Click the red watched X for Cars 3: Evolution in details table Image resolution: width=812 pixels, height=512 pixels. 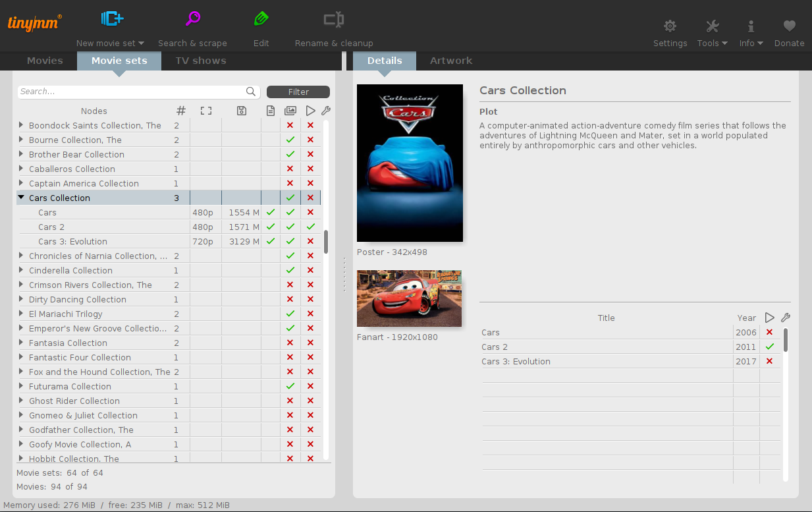(x=769, y=361)
